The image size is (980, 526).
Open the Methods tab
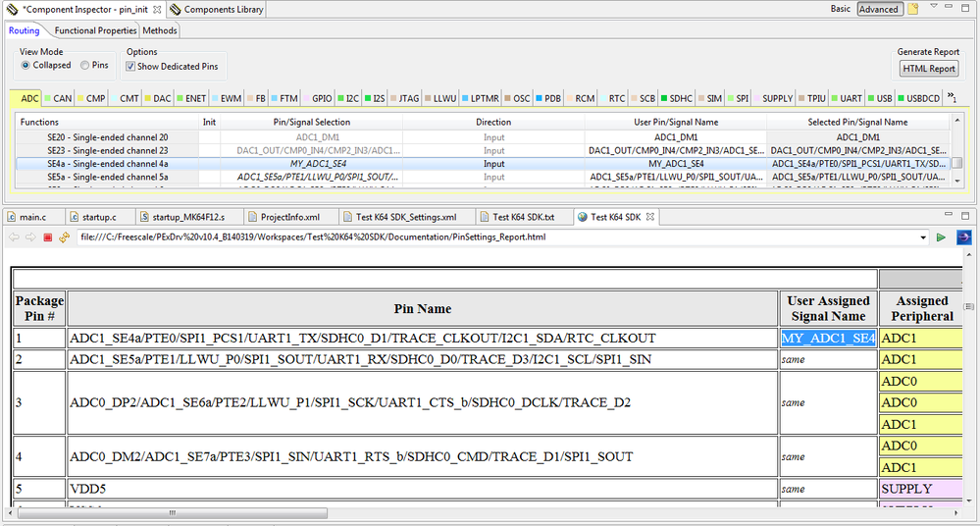[x=160, y=30]
